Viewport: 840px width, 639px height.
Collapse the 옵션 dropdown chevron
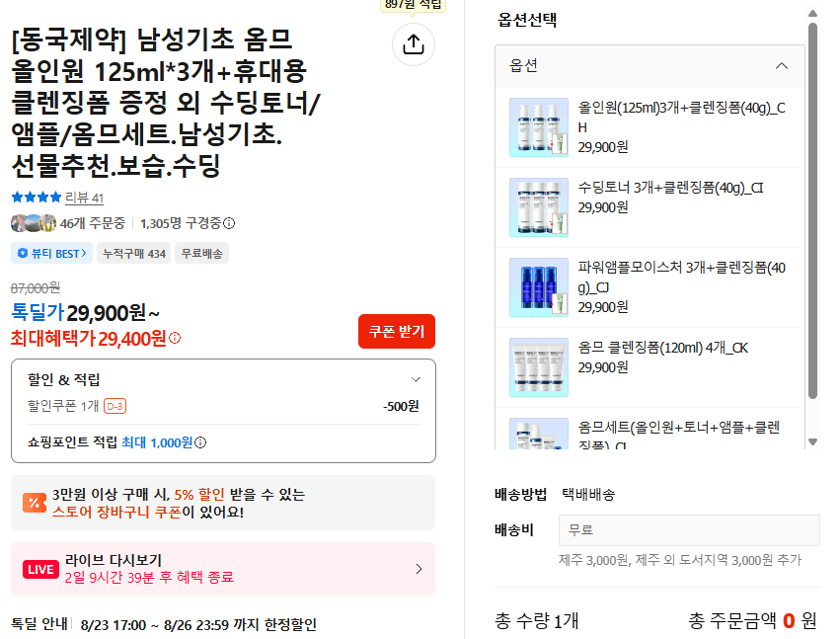(x=782, y=66)
